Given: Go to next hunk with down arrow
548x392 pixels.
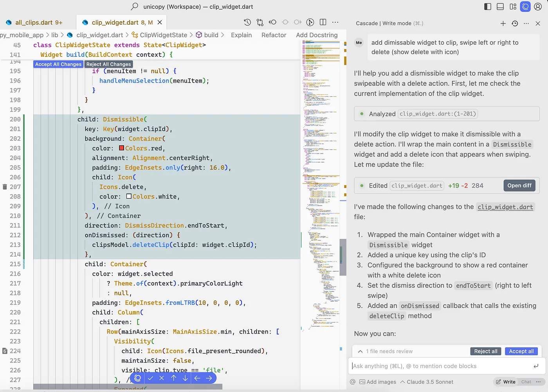Looking at the screenshot, I should (x=185, y=378).
